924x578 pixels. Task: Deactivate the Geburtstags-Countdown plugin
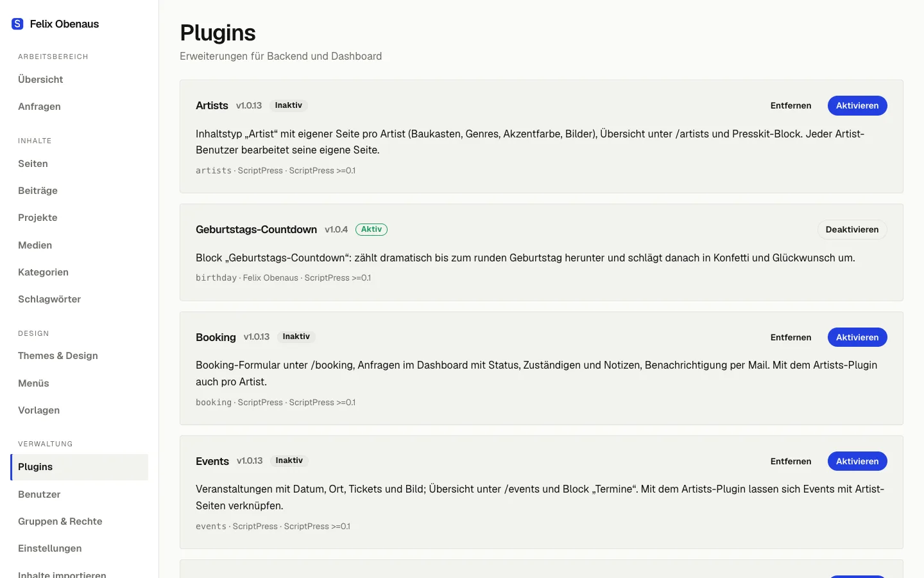pos(852,229)
